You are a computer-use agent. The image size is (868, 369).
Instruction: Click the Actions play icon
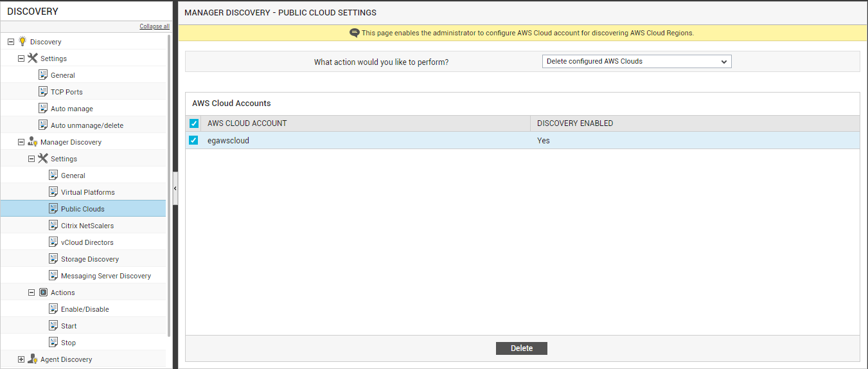pos(43,292)
